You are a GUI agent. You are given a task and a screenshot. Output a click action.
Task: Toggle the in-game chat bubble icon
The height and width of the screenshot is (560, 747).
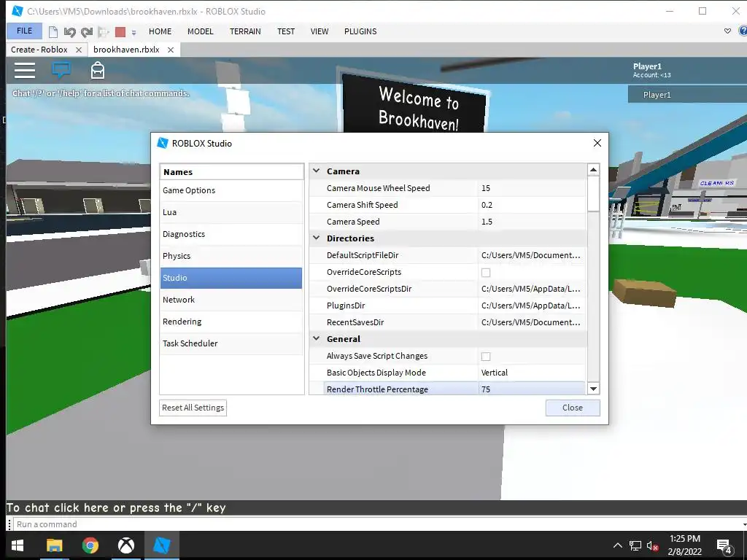point(61,70)
